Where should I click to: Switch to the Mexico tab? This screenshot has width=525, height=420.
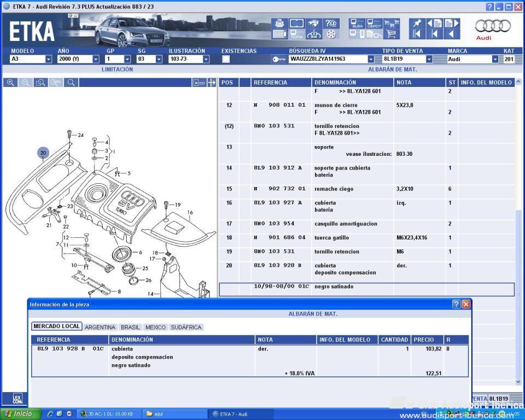[155, 327]
